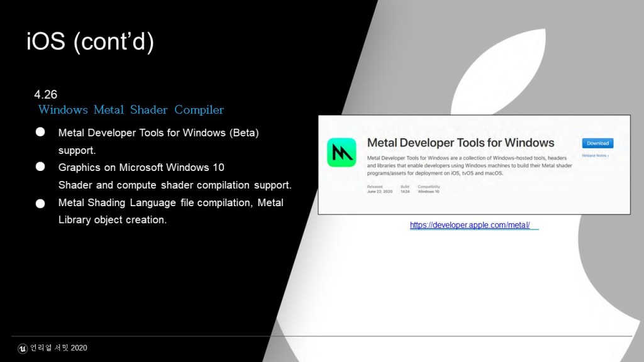Select the "iOS (cont'd)" slide title
Screen dimensions: 644x362
(x=90, y=41)
